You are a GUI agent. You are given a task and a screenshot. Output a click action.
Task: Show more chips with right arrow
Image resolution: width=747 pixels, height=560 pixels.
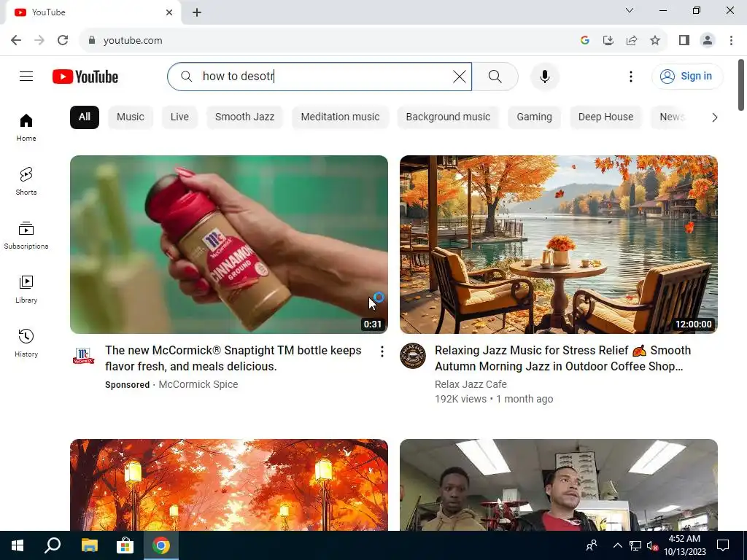714,117
